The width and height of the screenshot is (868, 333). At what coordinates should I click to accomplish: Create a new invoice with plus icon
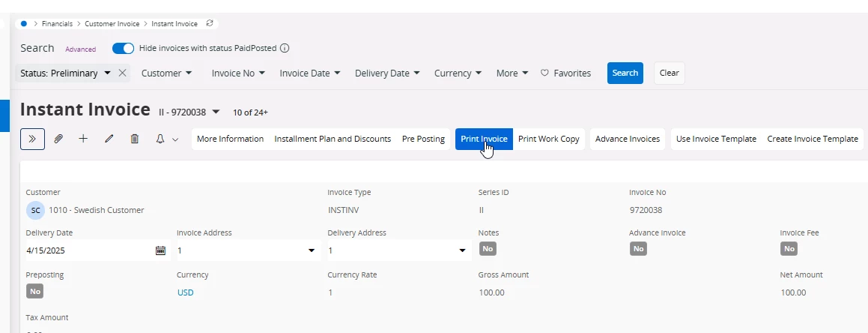click(83, 139)
